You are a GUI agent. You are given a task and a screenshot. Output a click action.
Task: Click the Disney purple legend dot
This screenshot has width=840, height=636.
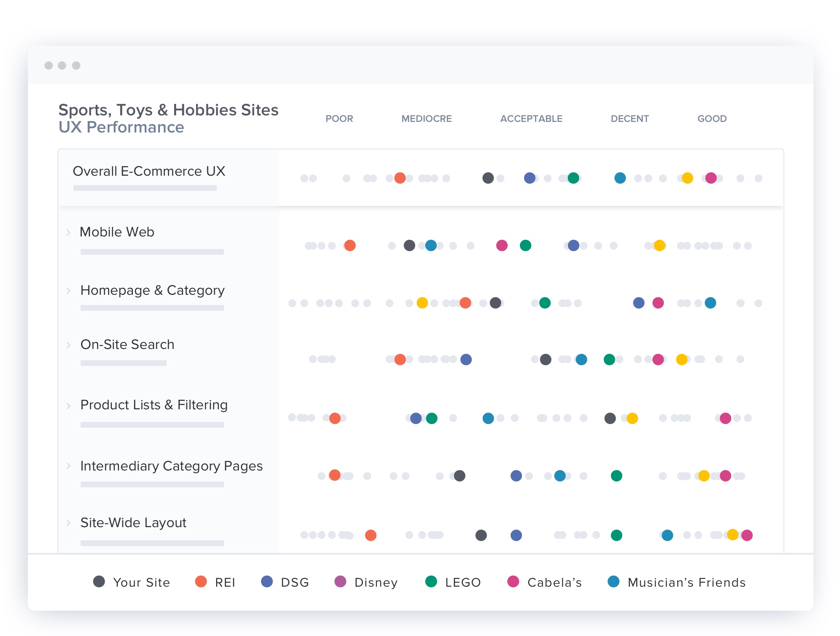340,581
